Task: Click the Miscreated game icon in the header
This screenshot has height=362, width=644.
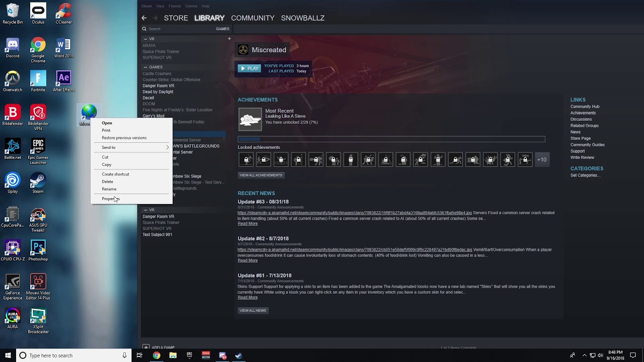Action: point(244,49)
